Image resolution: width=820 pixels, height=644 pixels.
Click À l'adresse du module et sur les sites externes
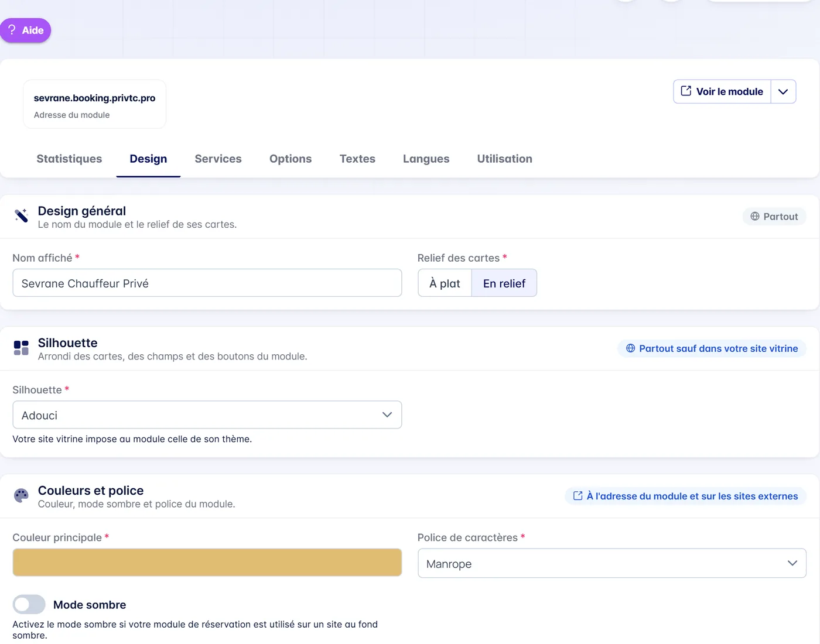[686, 496]
